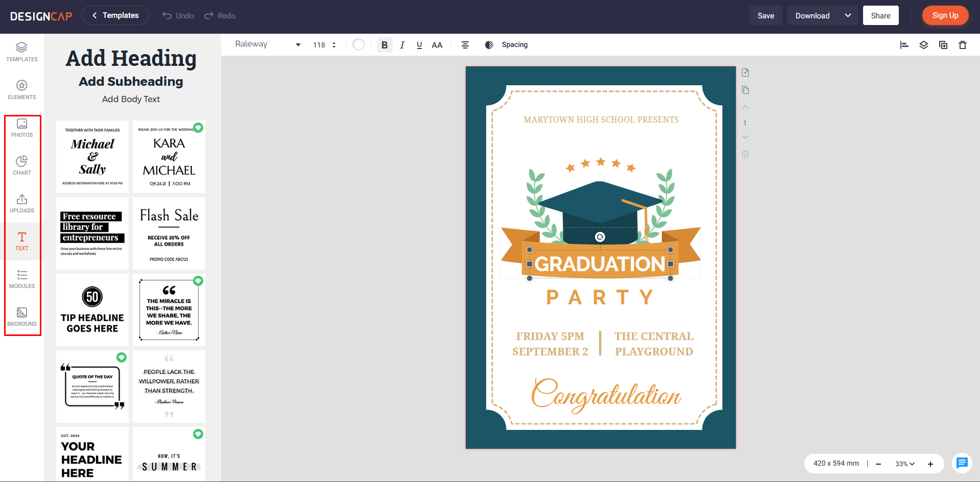Screen dimensions: 980x482
Task: Open the Chart panel
Action: click(22, 165)
